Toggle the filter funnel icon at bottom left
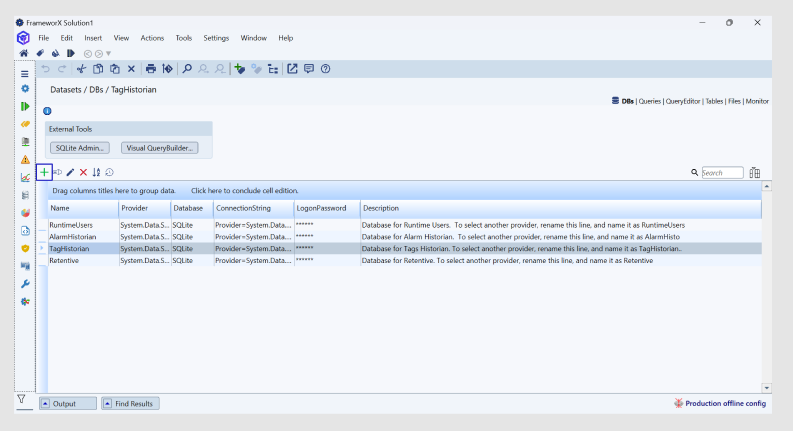Screen dimensions: 793x431 (21, 400)
